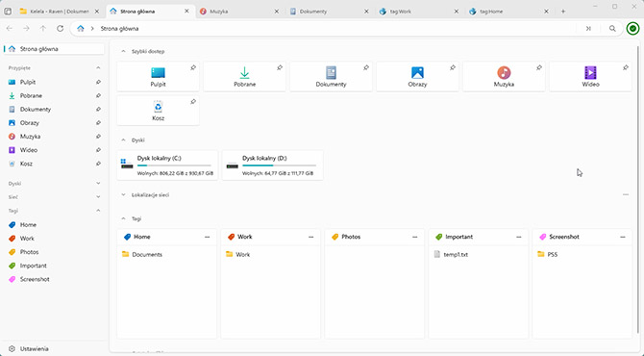This screenshot has width=644, height=356.
Task: Switch to the tag:Home tab
Action: [x=509, y=12]
